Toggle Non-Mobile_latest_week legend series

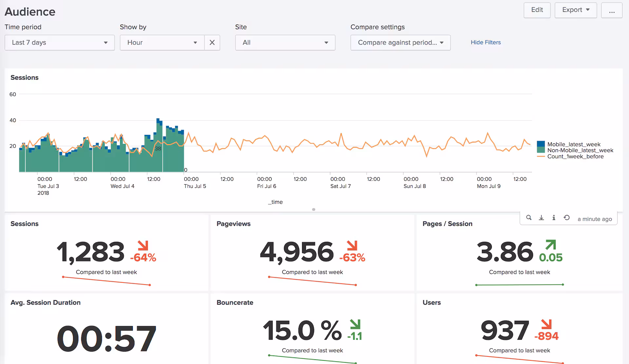(x=580, y=150)
